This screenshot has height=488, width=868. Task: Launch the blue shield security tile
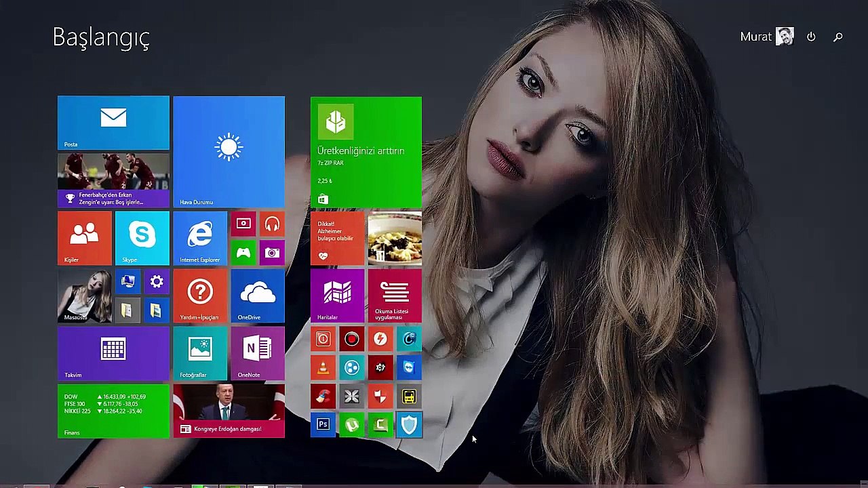coord(409,426)
